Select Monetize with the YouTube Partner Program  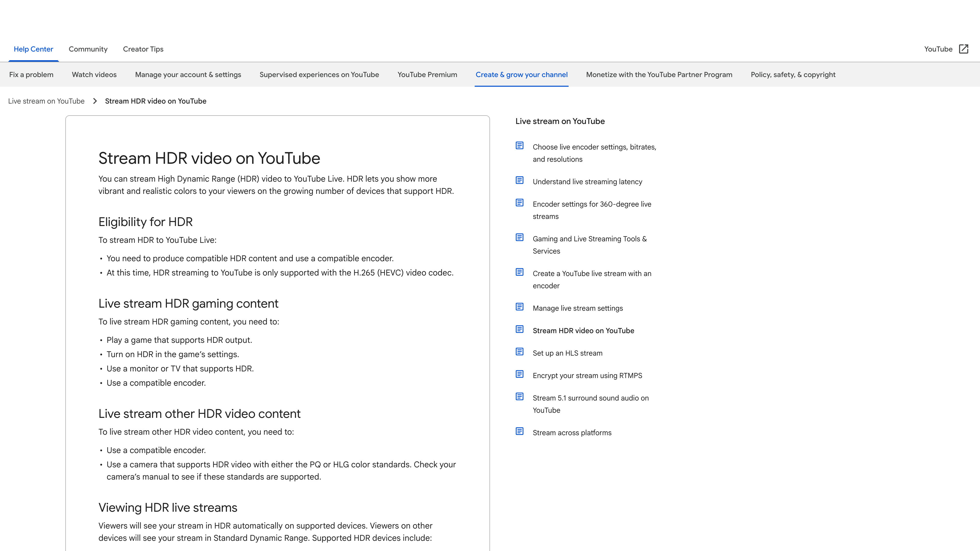(659, 74)
